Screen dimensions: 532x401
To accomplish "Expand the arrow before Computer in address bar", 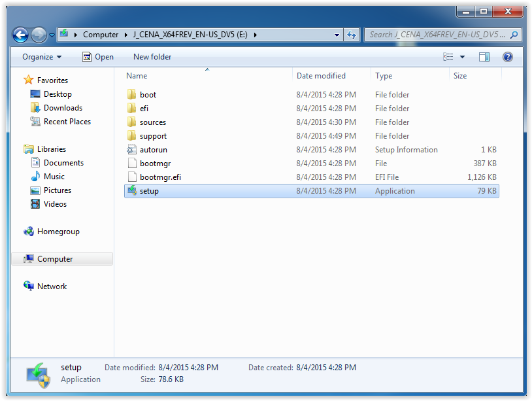I will click(x=76, y=35).
